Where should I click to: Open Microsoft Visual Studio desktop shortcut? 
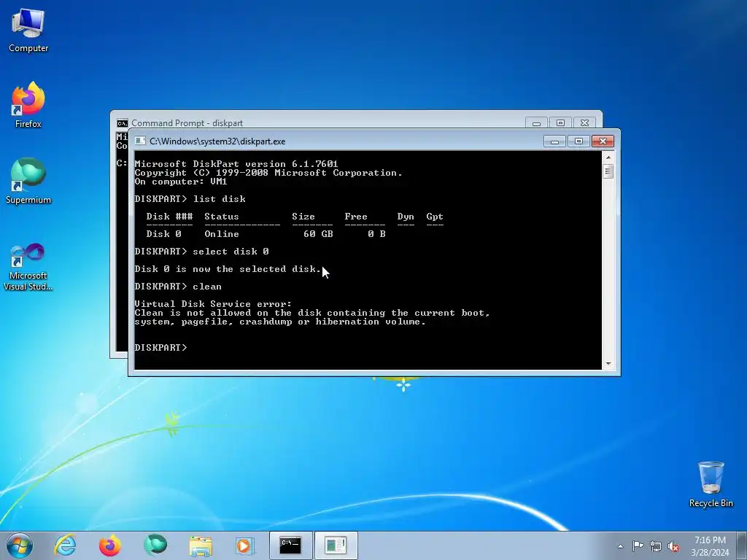pos(28,267)
